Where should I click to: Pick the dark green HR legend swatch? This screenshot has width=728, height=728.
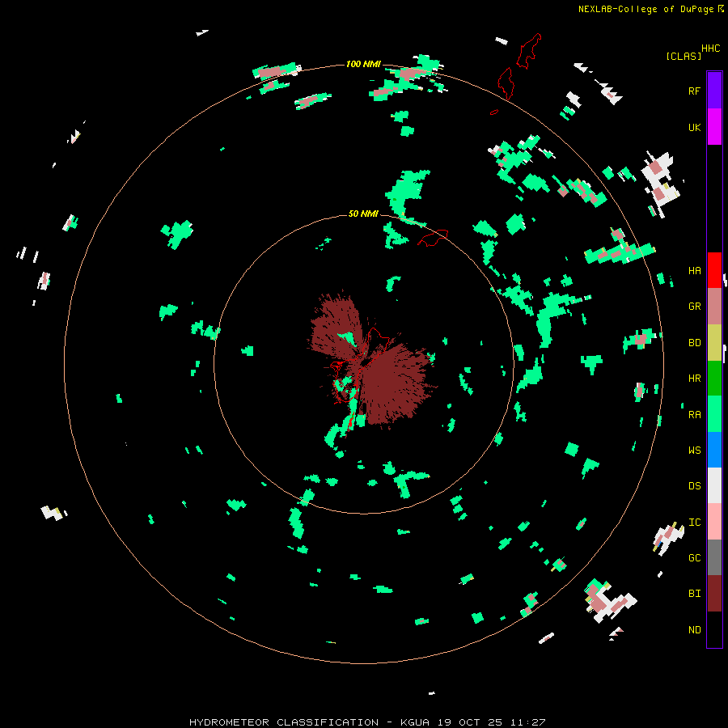(714, 378)
